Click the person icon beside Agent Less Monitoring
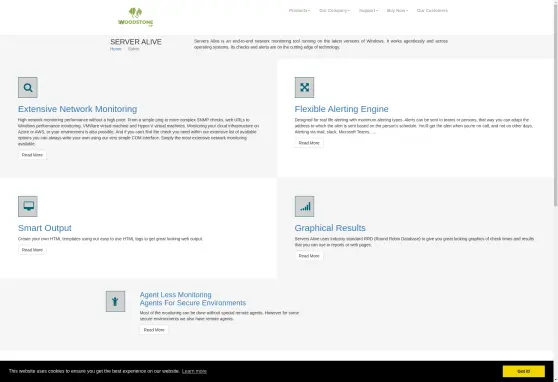 click(x=115, y=302)
